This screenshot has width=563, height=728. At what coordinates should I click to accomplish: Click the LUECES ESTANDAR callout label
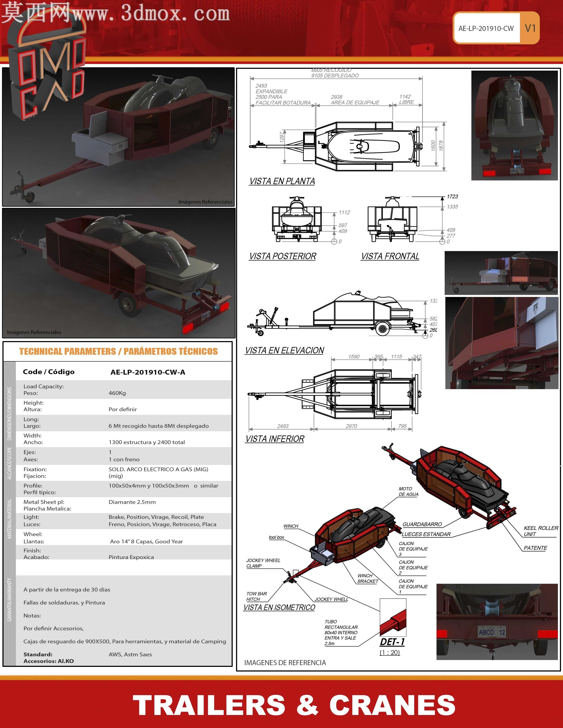(426, 534)
